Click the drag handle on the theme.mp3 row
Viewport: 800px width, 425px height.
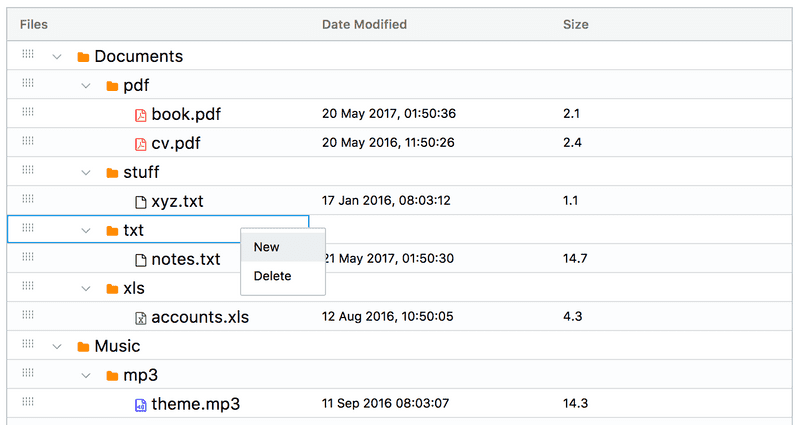(x=28, y=402)
